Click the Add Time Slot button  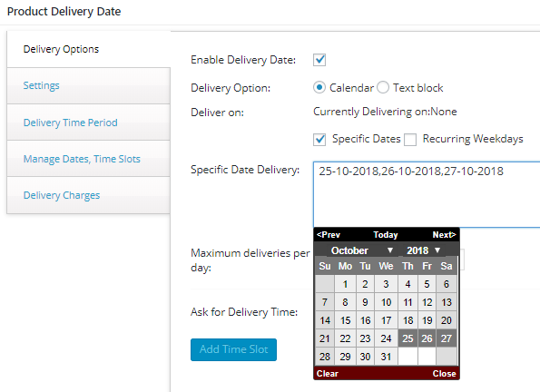[x=233, y=349]
